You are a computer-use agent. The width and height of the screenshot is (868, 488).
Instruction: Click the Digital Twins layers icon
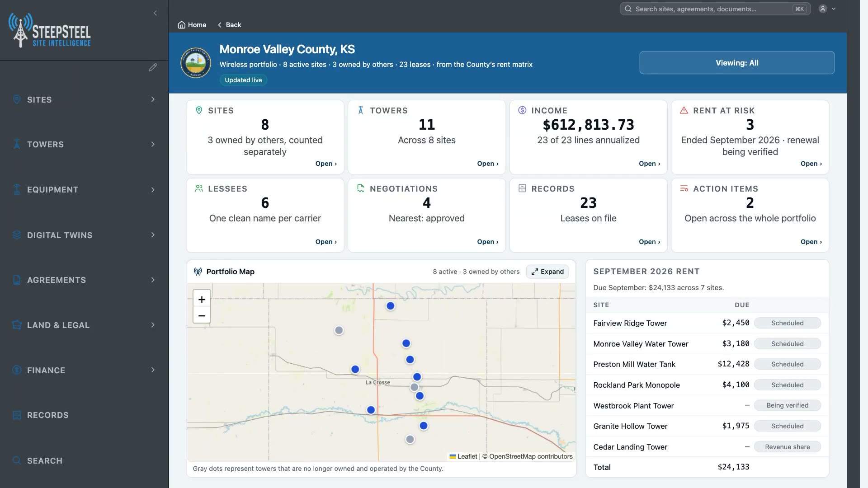tap(17, 235)
